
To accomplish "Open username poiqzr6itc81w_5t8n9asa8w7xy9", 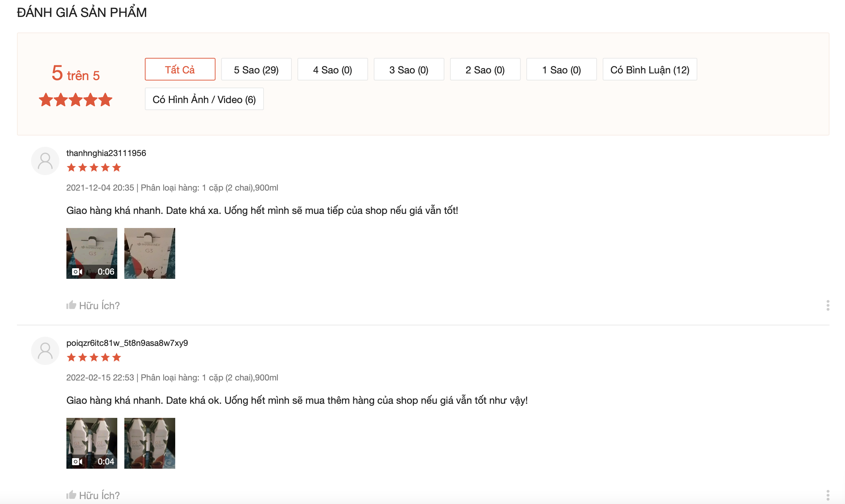I will point(127,343).
